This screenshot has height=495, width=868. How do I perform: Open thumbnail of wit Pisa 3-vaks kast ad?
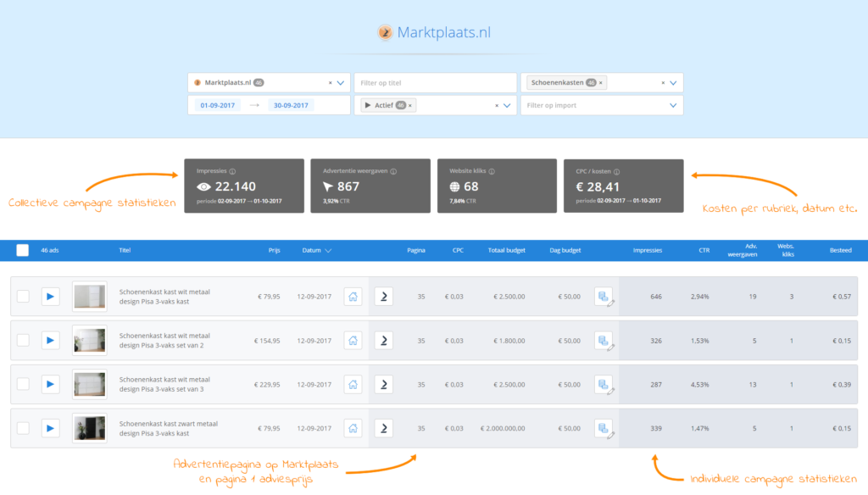pyautogui.click(x=90, y=296)
